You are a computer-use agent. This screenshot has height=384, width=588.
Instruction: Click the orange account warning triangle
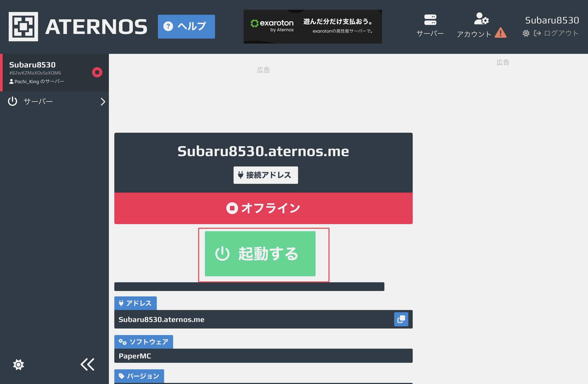pos(501,33)
